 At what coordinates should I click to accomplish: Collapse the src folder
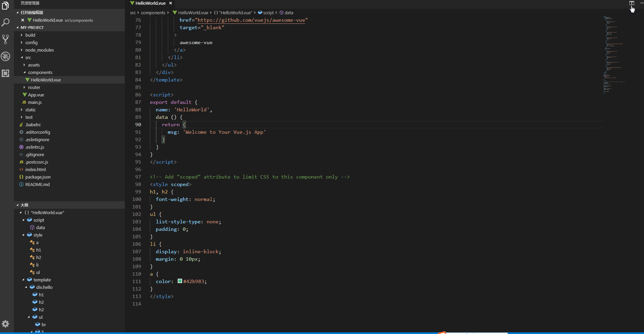22,57
